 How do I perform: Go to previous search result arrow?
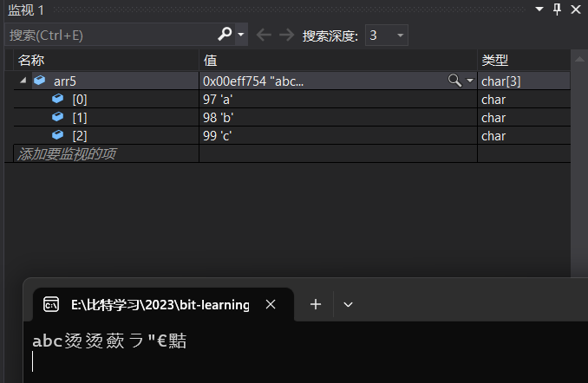pos(264,36)
